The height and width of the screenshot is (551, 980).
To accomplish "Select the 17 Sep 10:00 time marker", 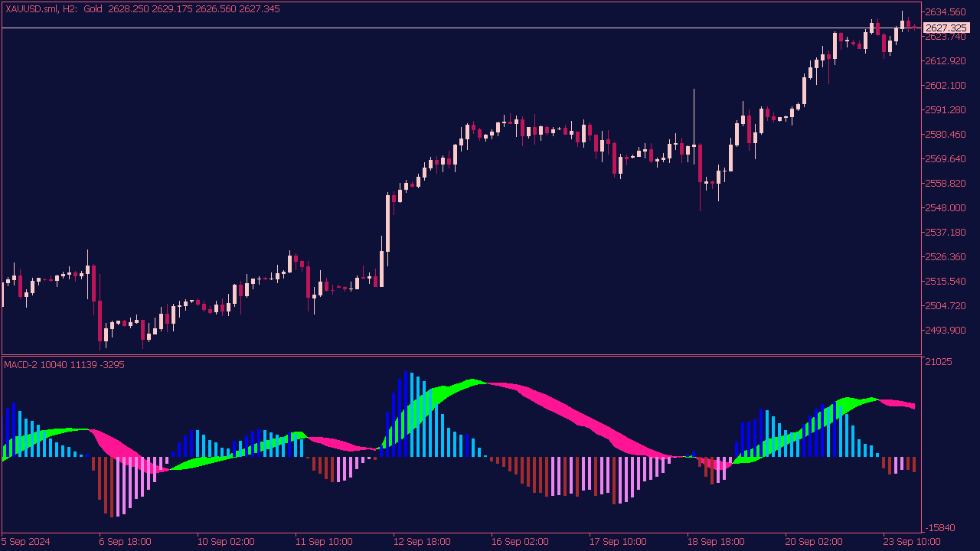I will [616, 542].
